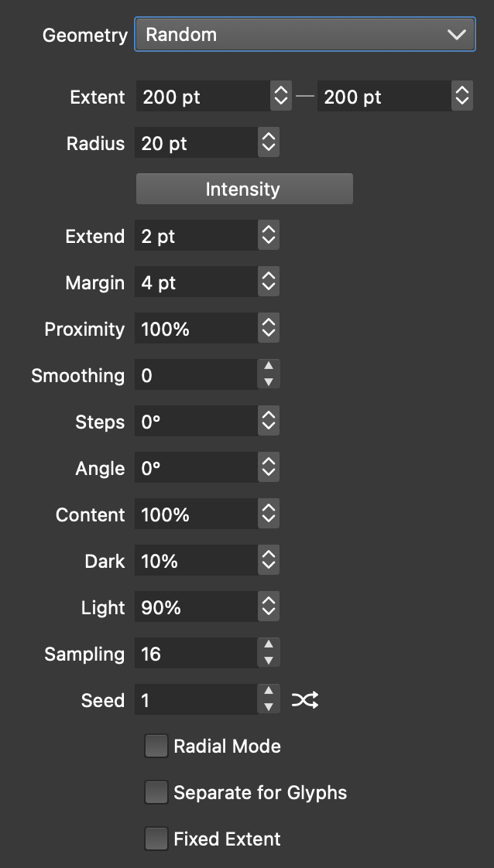Image resolution: width=494 pixels, height=868 pixels.
Task: Increase the Sampling value with up arrow
Action: (x=269, y=647)
